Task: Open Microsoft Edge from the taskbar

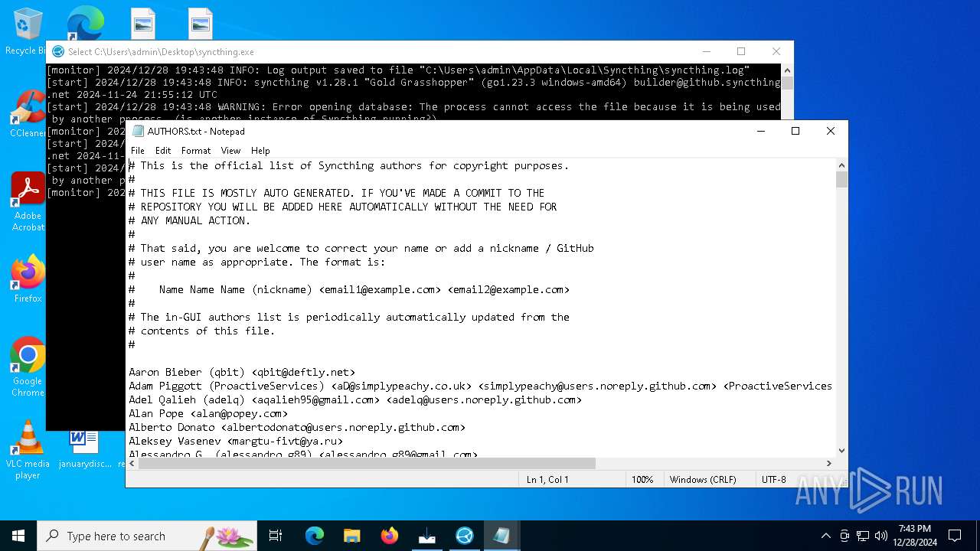Action: pos(315,536)
